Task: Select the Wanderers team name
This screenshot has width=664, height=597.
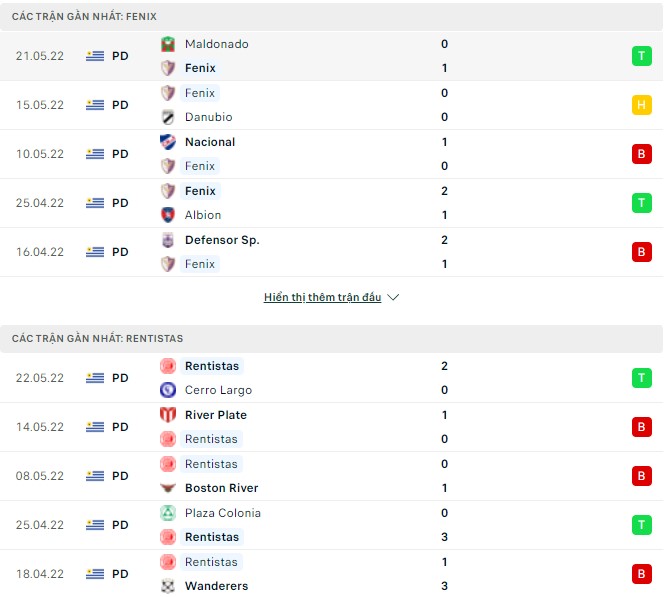Action: [216, 586]
